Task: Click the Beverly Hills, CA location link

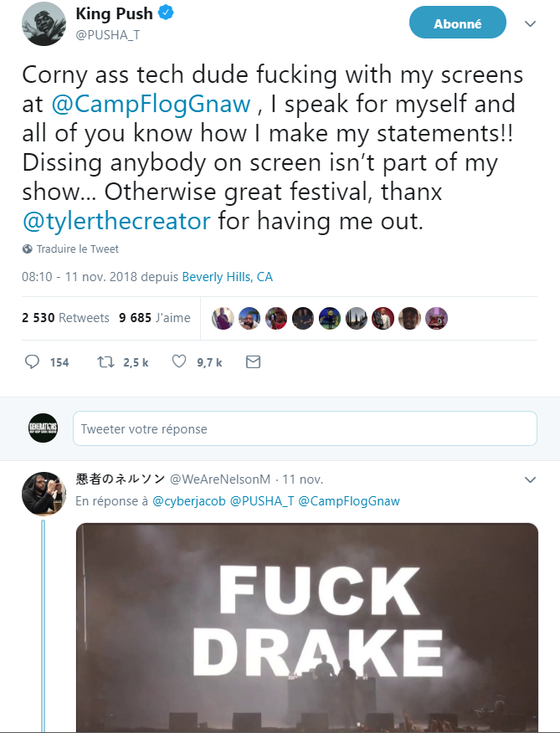Action: coord(227,277)
